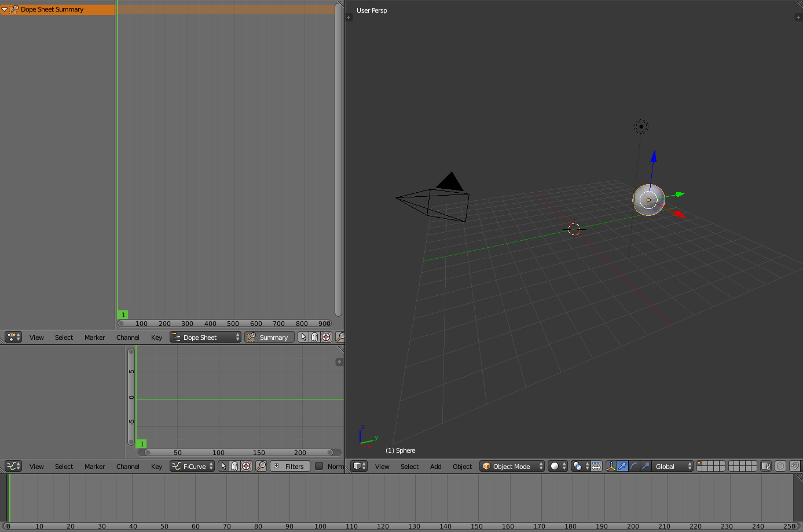Collapse the Dope Sheet Summary channel
Screen dimensions: 803x532
(4, 9)
